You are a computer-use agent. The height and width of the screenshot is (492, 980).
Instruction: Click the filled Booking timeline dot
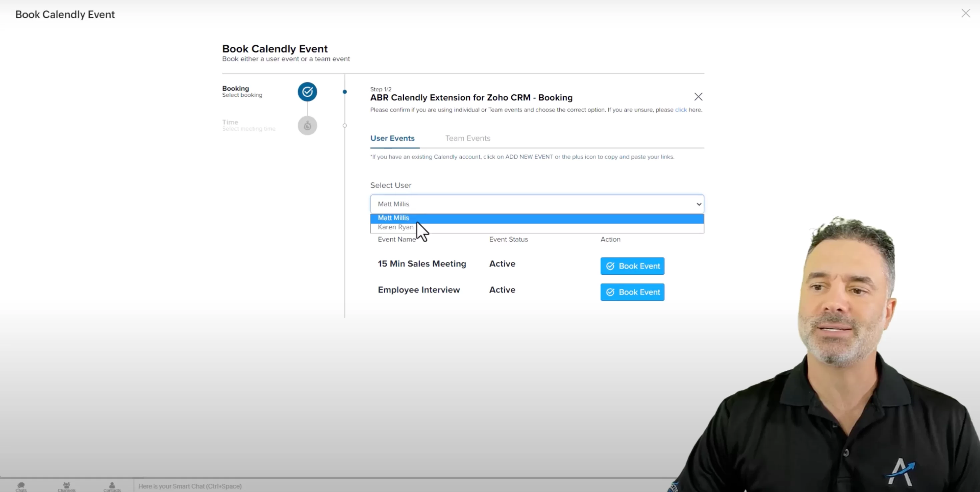345,92
